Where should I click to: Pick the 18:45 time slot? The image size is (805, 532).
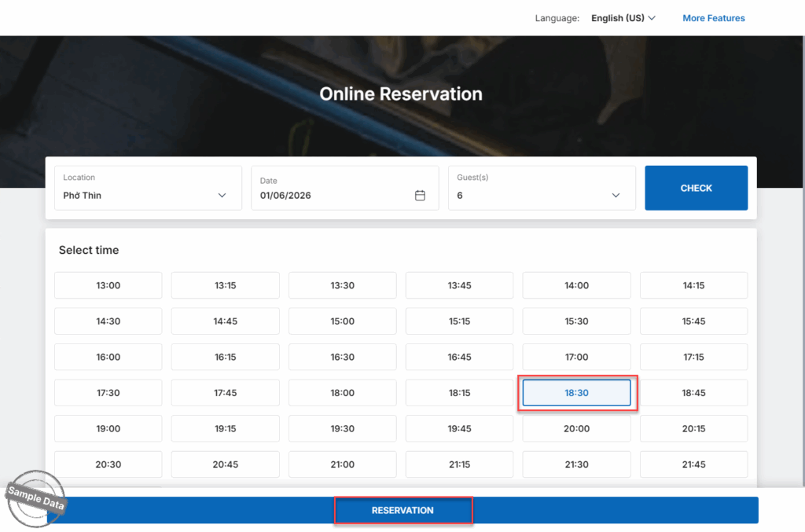pos(693,393)
